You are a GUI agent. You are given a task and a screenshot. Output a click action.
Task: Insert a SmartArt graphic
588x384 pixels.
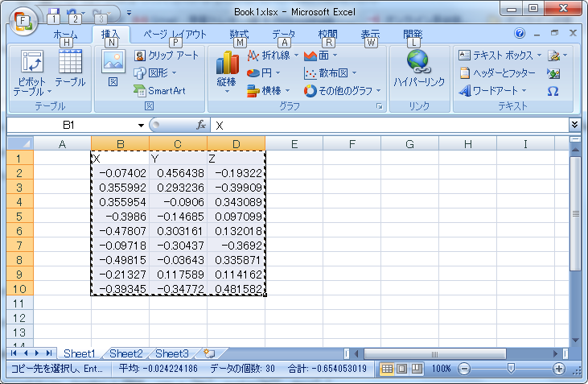(160, 91)
